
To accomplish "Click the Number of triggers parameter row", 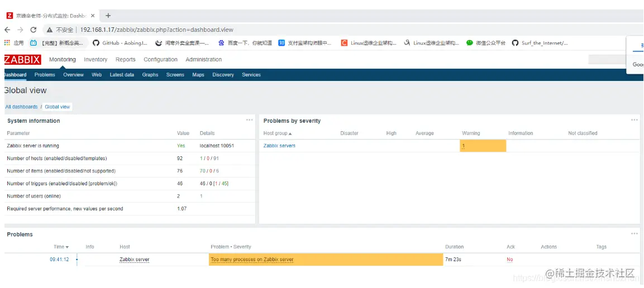I will tap(130, 184).
